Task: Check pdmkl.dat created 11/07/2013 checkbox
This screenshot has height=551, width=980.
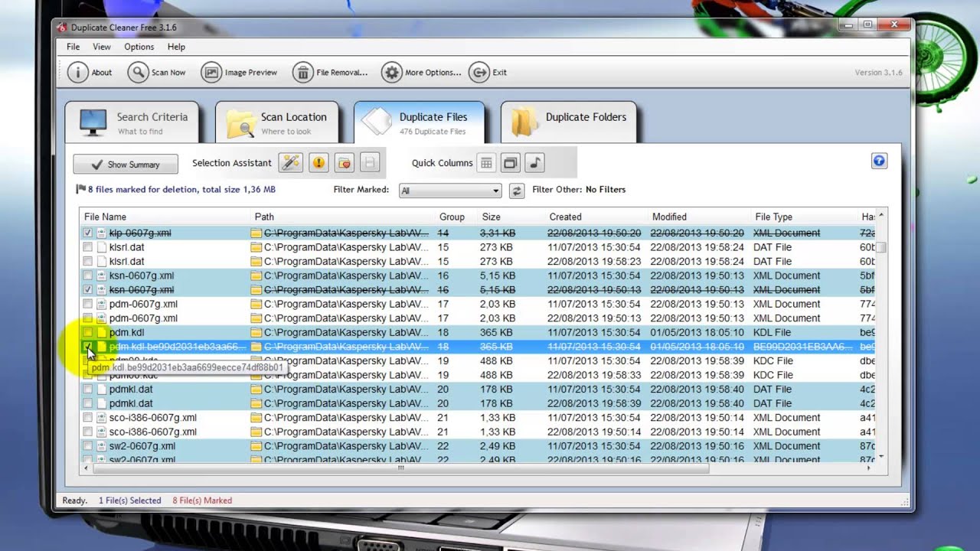Action: 88,390
